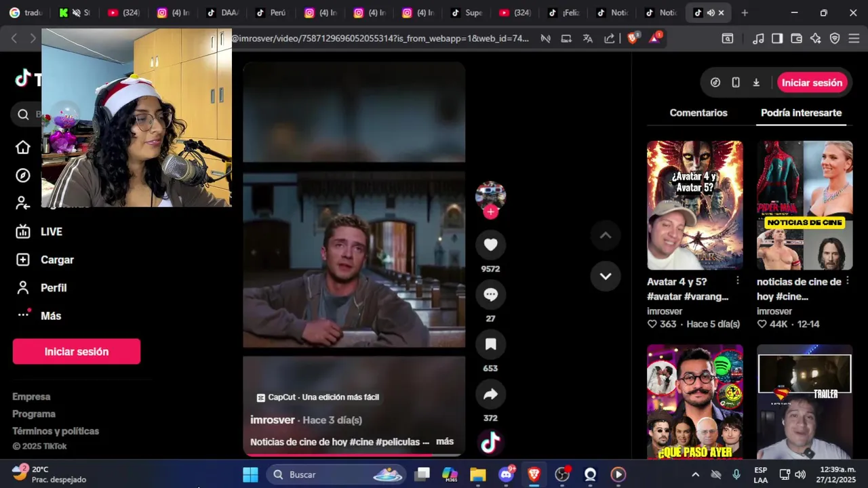Click the CapCut Una edición más fácil link
Viewport: 868px width, 488px height.
tap(318, 397)
